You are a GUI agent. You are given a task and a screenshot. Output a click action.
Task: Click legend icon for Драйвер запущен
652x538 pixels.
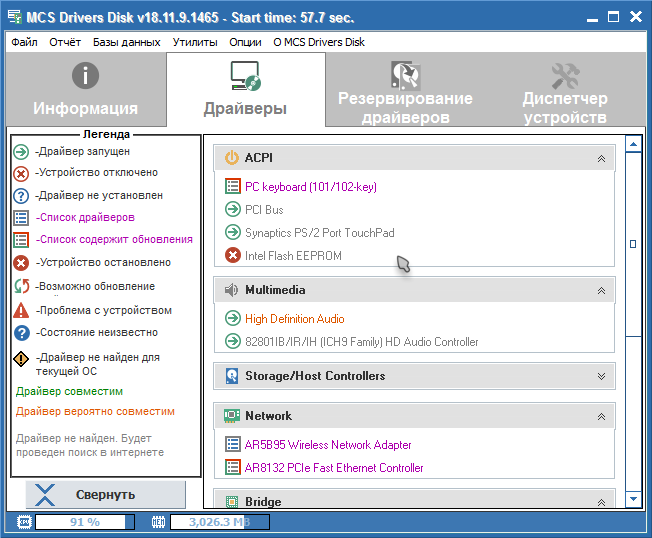coord(21,152)
